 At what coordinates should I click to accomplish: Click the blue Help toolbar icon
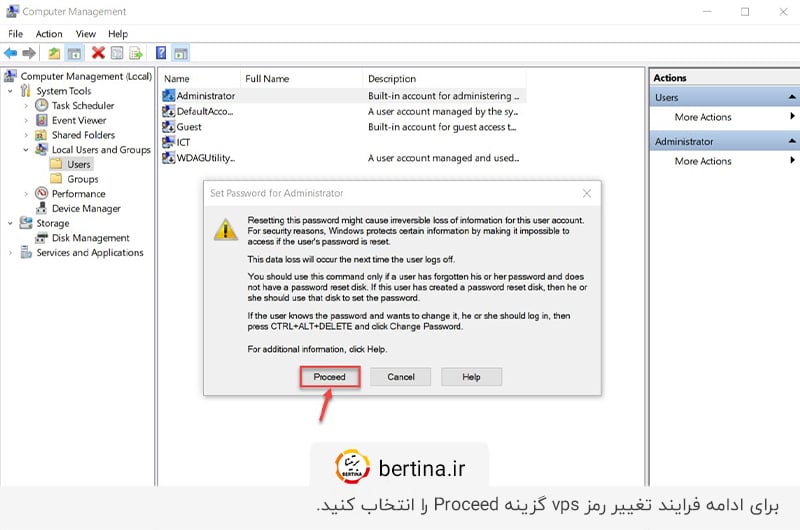coord(161,53)
